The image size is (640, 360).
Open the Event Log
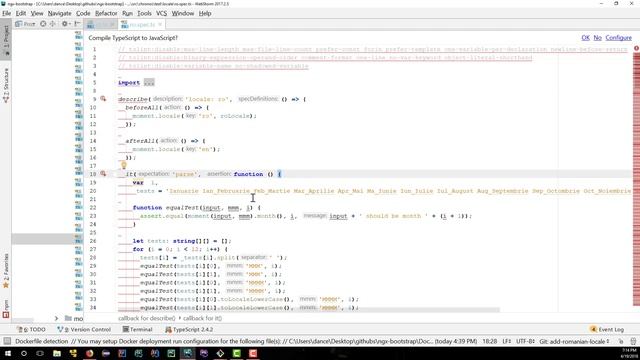[x=607, y=329]
